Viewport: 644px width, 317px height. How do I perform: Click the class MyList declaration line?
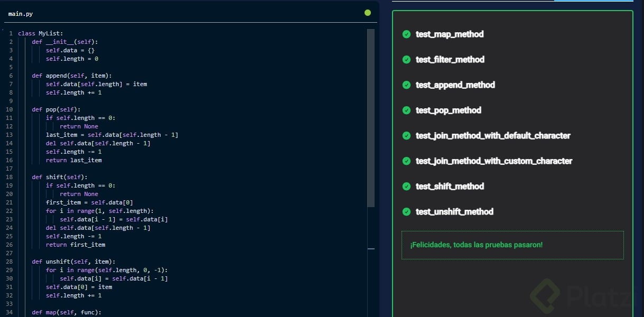[40, 33]
